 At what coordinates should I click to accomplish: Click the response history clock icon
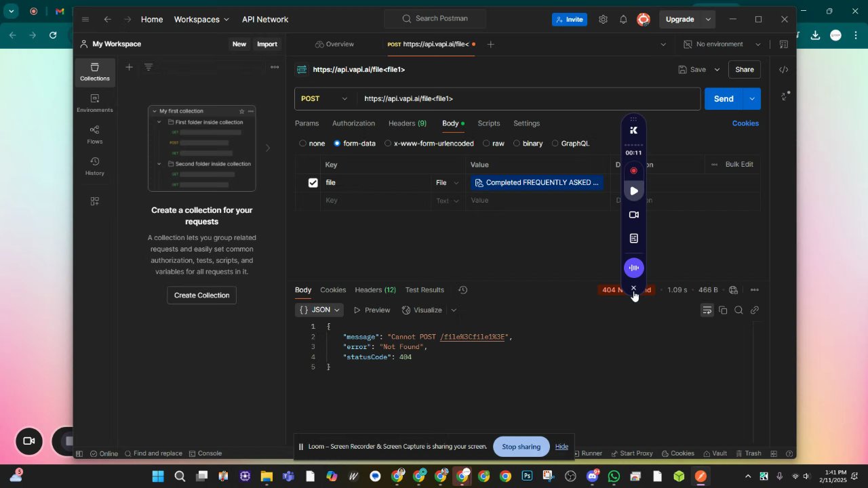point(462,290)
